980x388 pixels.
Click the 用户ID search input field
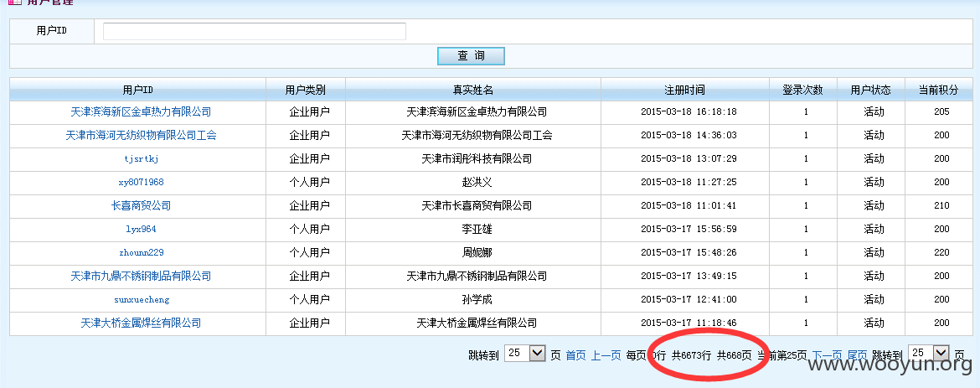click(x=255, y=31)
